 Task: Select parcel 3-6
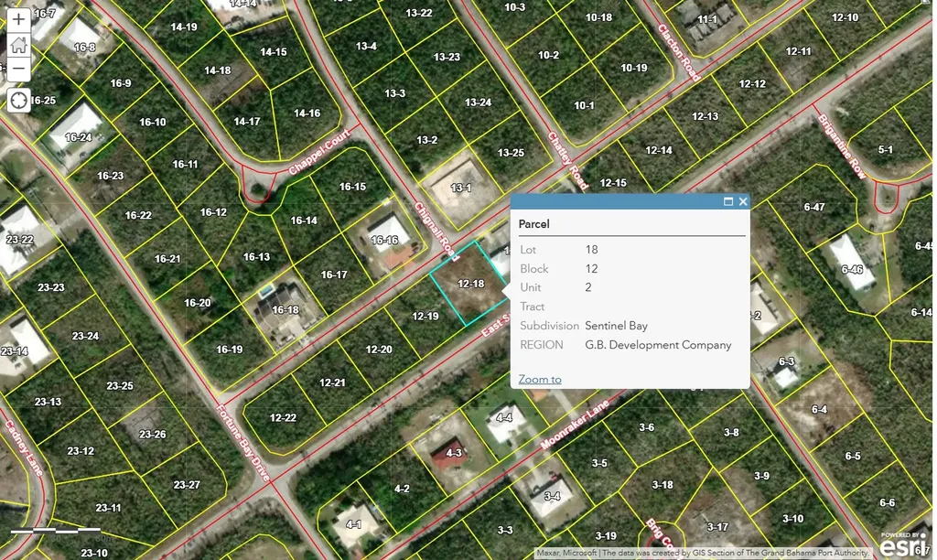coord(647,427)
